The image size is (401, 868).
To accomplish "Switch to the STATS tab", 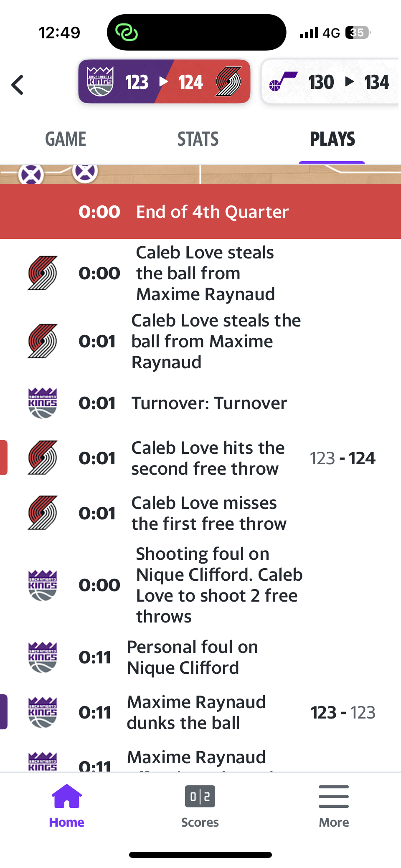I will pyautogui.click(x=198, y=139).
